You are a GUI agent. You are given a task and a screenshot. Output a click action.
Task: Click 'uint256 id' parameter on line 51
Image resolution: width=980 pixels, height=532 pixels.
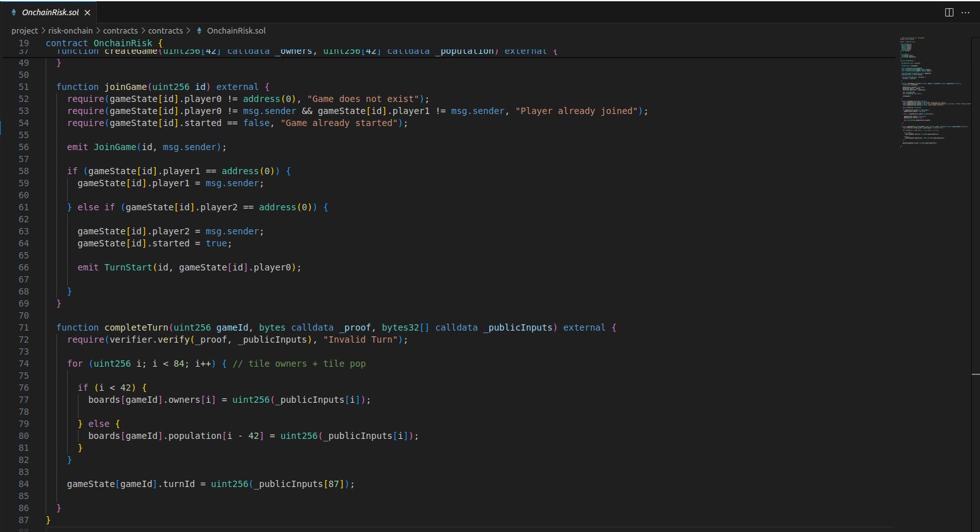[x=179, y=87]
